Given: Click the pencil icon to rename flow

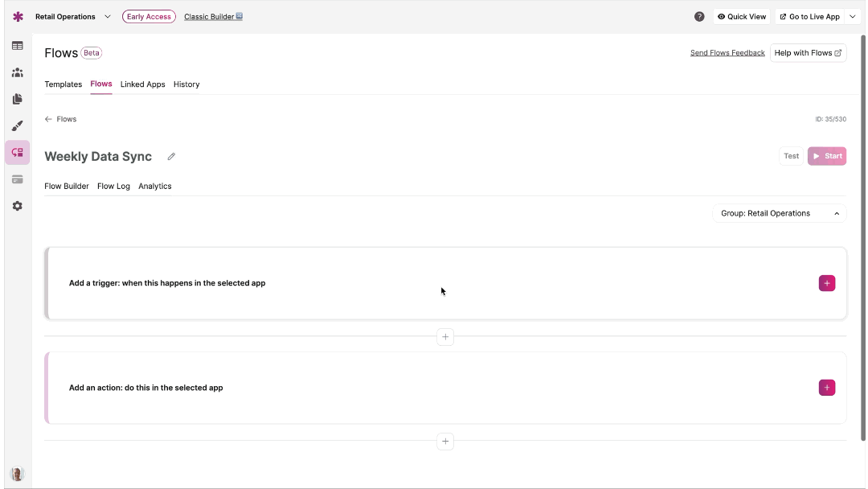Looking at the screenshot, I should click(171, 157).
